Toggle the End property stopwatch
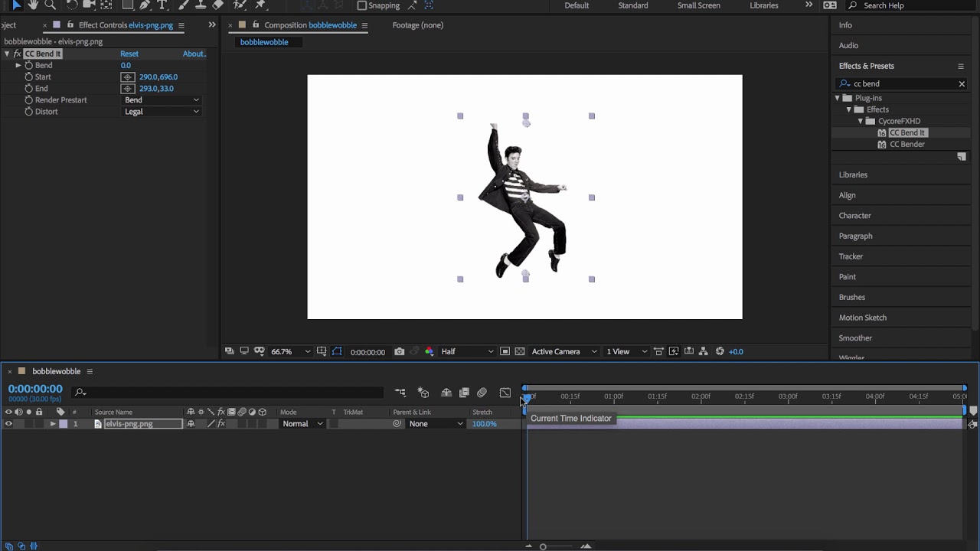Image resolution: width=980 pixels, height=551 pixels. pos(29,89)
